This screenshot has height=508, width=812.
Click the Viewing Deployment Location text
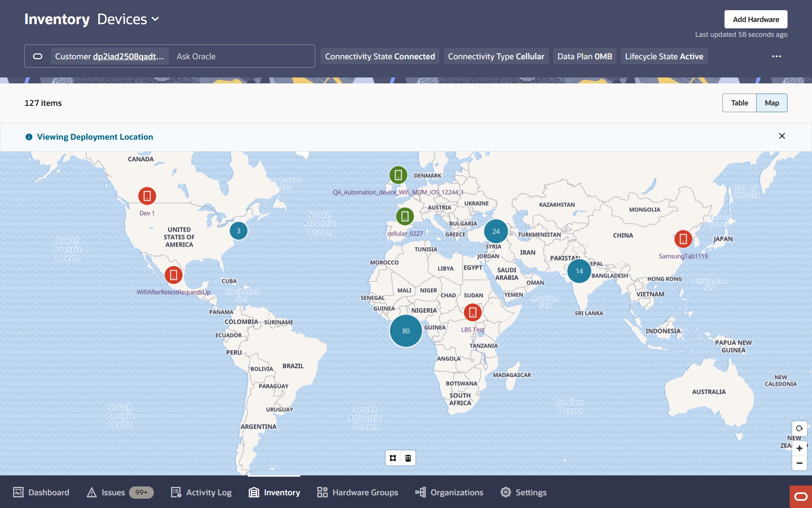click(95, 137)
